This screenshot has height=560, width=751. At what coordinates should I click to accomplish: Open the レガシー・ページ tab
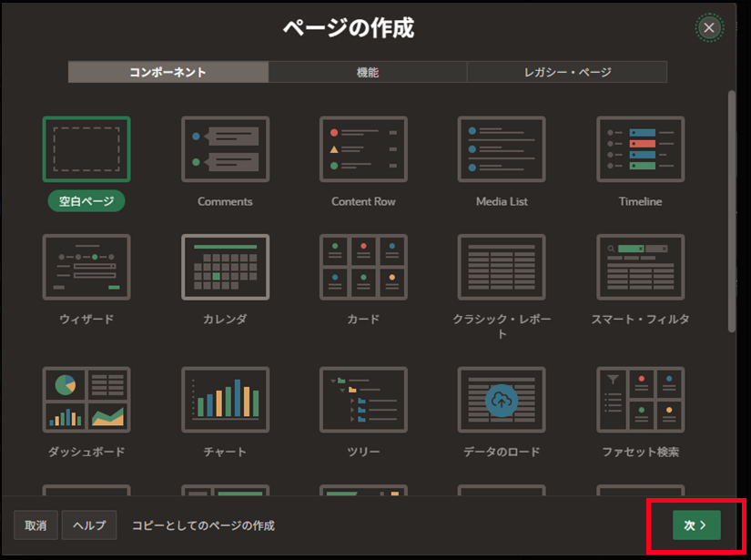tap(567, 72)
